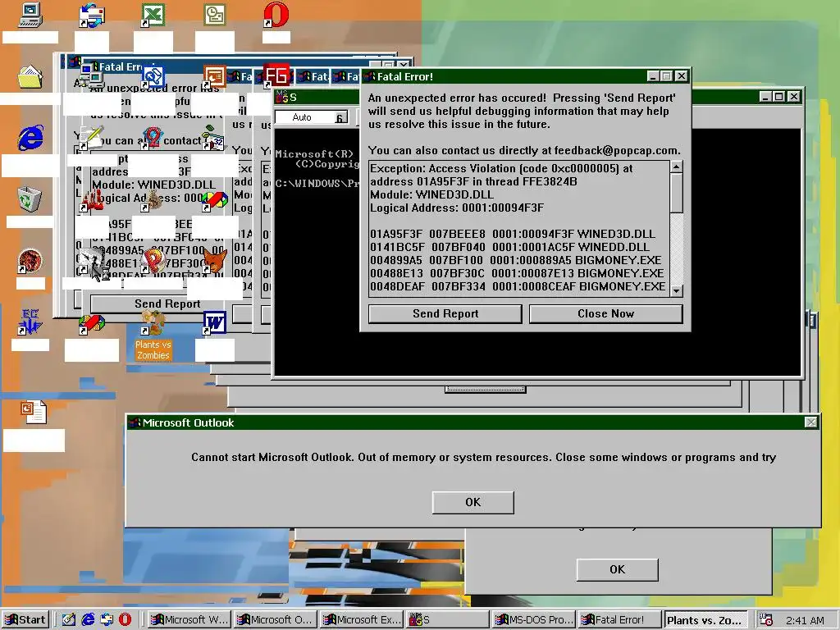Open the Plants vs Zombies desktop shortcut
The width and height of the screenshot is (840, 630).
pos(153,336)
